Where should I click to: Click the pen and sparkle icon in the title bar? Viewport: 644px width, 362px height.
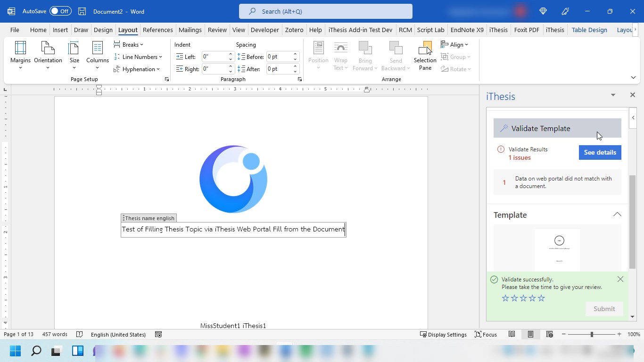click(566, 11)
